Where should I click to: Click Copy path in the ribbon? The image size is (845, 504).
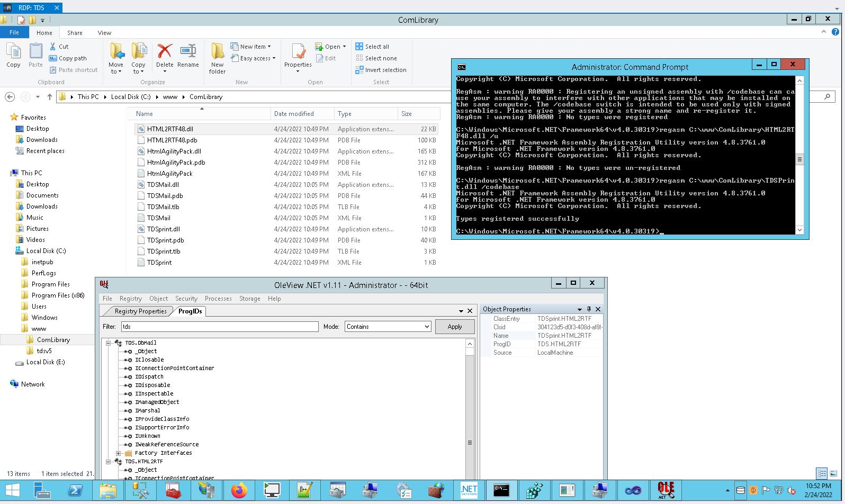tap(68, 58)
